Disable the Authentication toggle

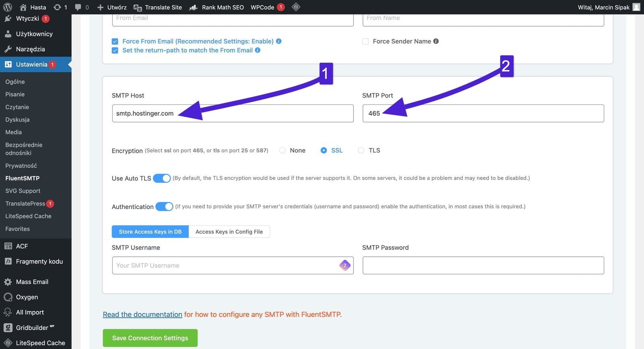click(x=164, y=206)
